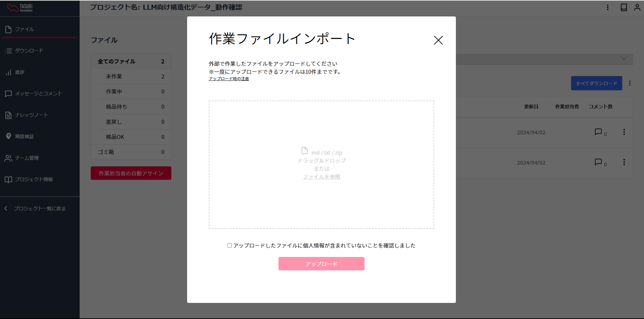Screen dimensions: 644x319
Task: Open comment icon of second file row
Action: click(598, 162)
